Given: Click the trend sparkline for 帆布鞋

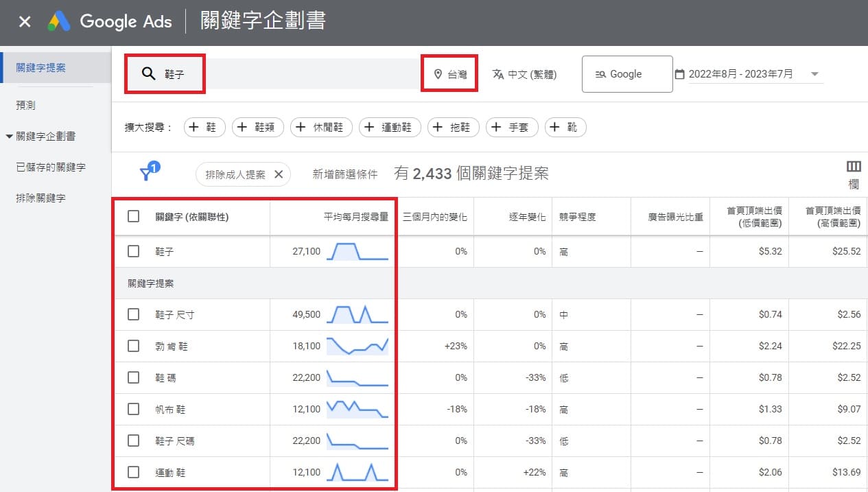Looking at the screenshot, I should [357, 409].
